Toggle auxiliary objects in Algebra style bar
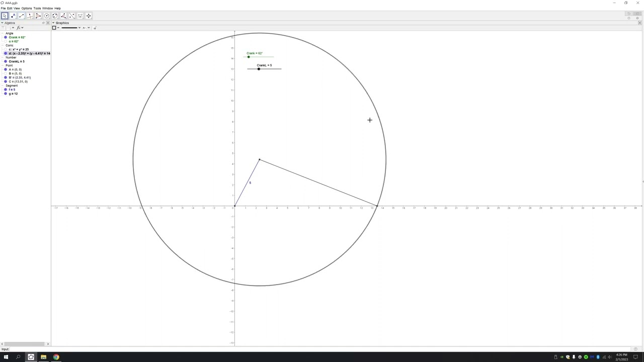Viewport: 644px width, 362px height. click(4, 28)
